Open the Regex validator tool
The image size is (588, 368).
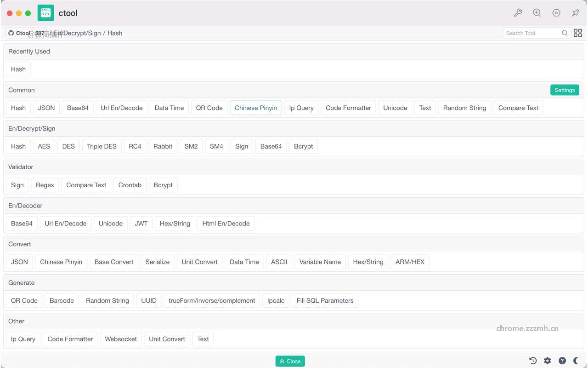45,185
